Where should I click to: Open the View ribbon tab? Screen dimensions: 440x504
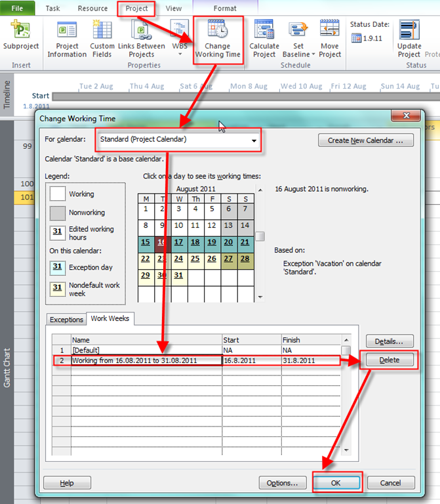pos(174,9)
